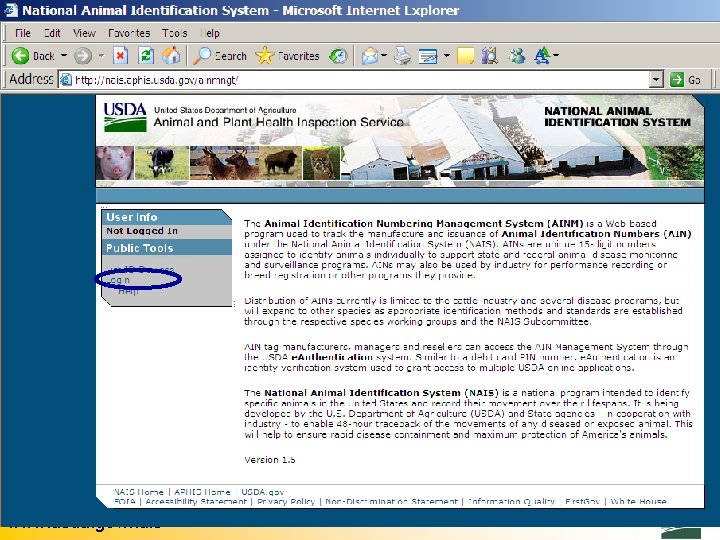Click the Login link under Public Tools
This screenshot has height=540, width=720.
coord(119,280)
